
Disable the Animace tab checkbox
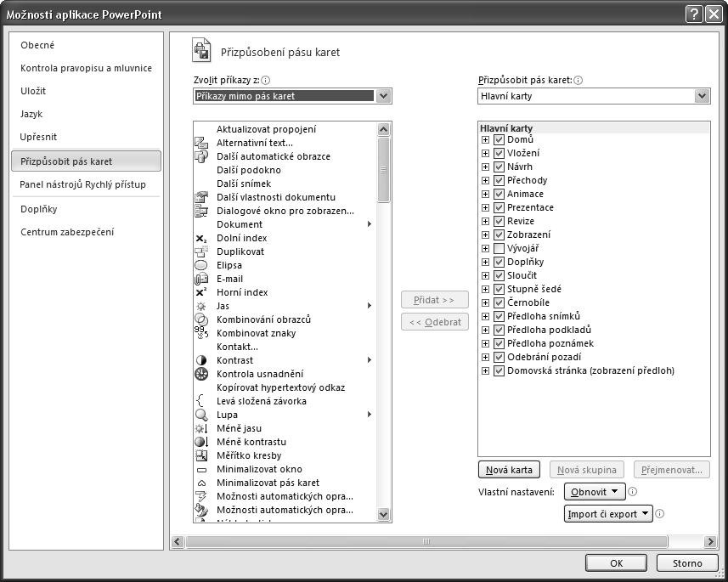pyautogui.click(x=499, y=195)
